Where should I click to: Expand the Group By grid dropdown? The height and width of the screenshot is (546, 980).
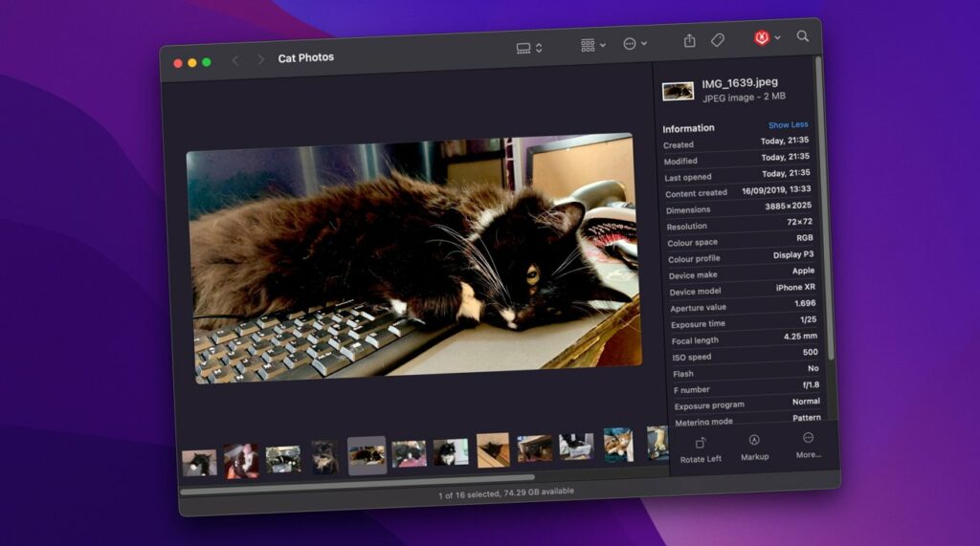(x=592, y=45)
